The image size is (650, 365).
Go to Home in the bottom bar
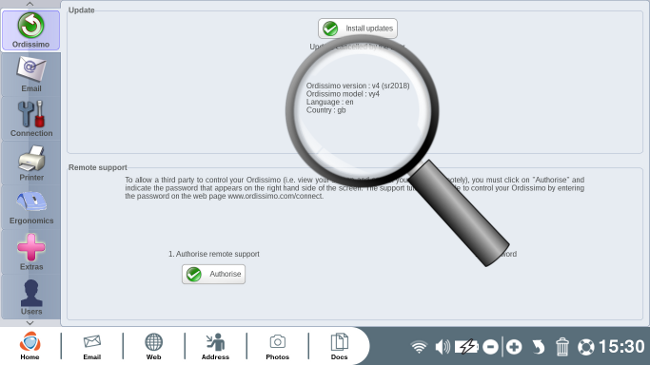30,346
